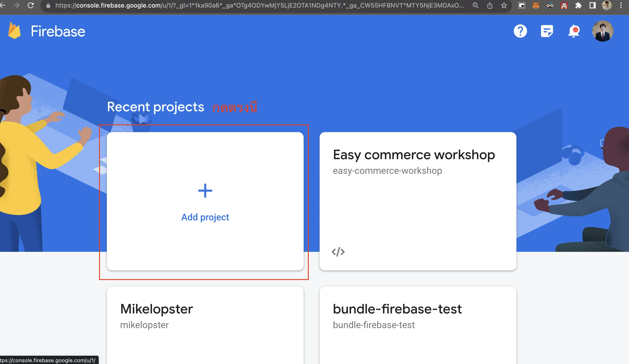Open the Extensions puzzle-piece menu
The height and width of the screenshot is (364, 629).
pyautogui.click(x=578, y=6)
